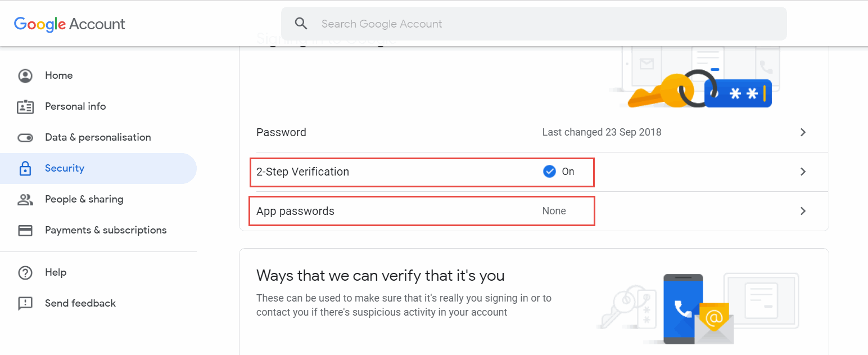This screenshot has height=355, width=868.
Task: Click the Home person icon in sidebar
Action: [x=25, y=76]
